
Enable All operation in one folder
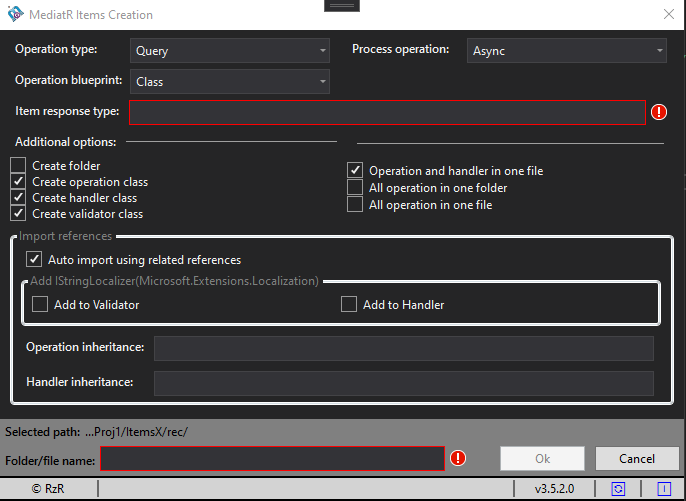[355, 187]
